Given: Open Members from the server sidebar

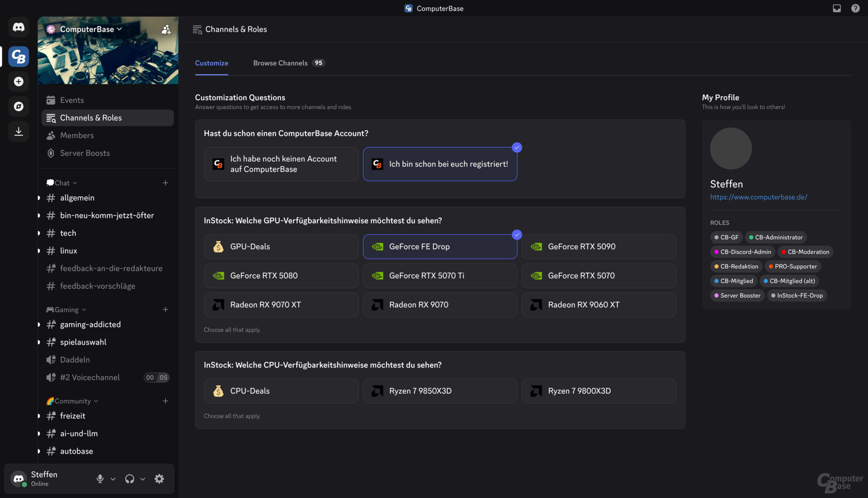Looking at the screenshot, I should click(76, 135).
